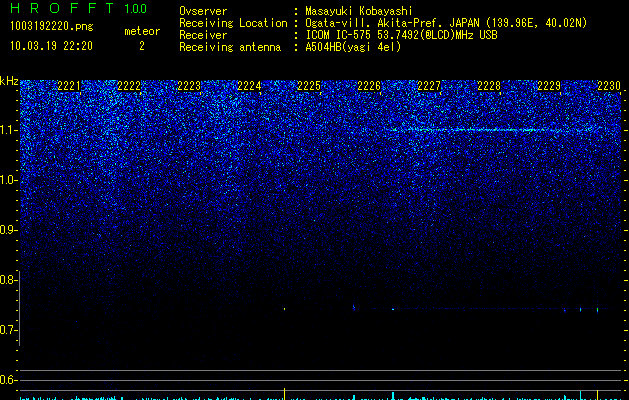Image resolution: width=629 pixels, height=400 pixels.
Task: Click the 2224 time marker
Action: pyautogui.click(x=249, y=86)
